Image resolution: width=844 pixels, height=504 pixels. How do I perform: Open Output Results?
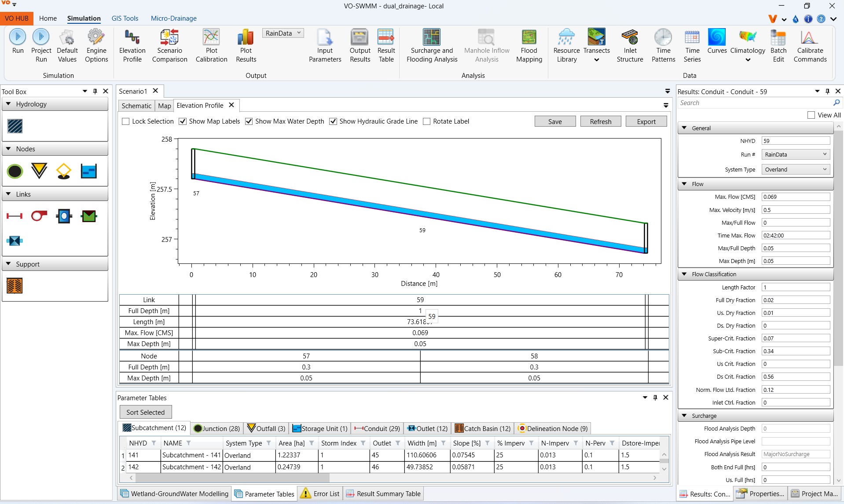pyautogui.click(x=360, y=45)
